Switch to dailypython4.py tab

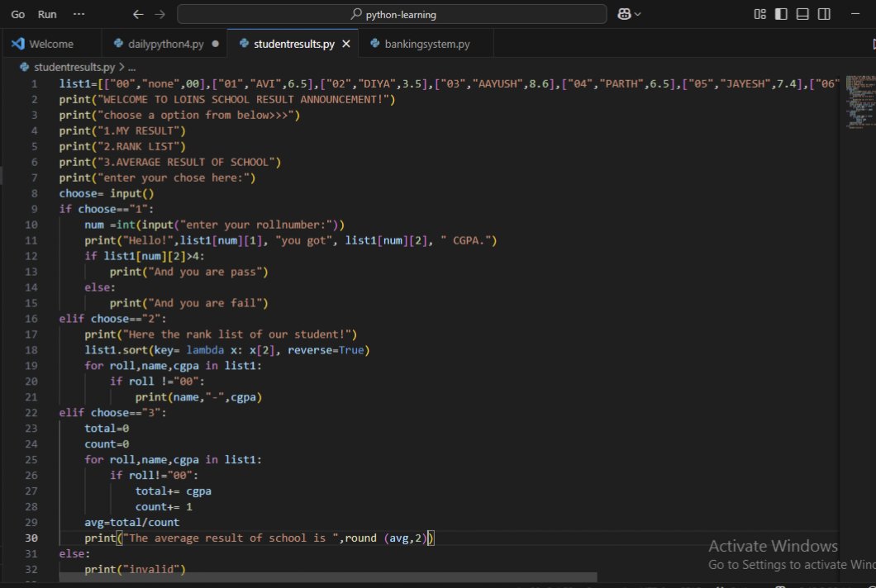pos(165,44)
